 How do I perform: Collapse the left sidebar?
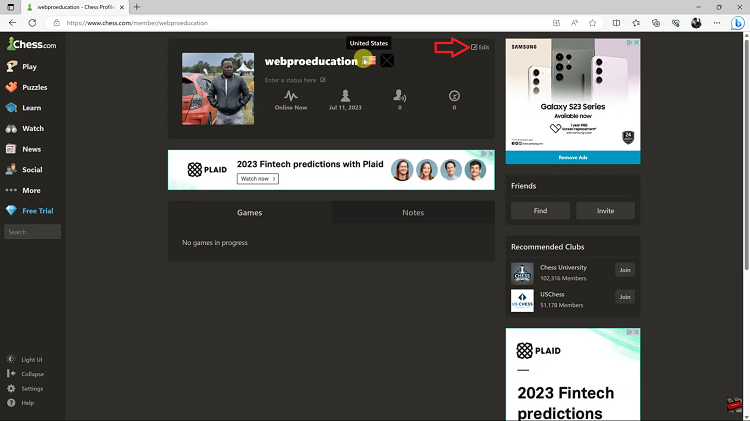(26, 374)
